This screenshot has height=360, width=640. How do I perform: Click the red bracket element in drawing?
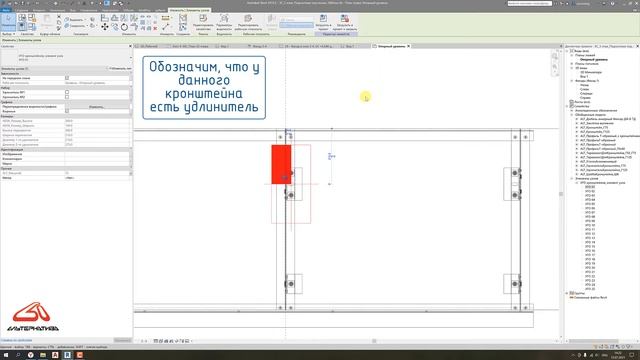281,164
